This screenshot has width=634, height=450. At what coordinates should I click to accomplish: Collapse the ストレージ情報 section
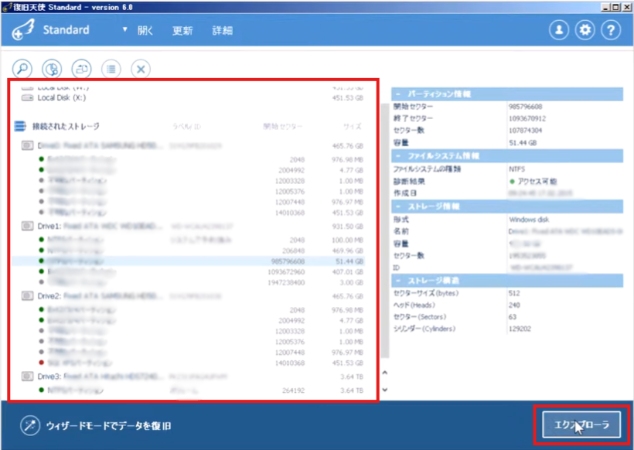point(398,207)
